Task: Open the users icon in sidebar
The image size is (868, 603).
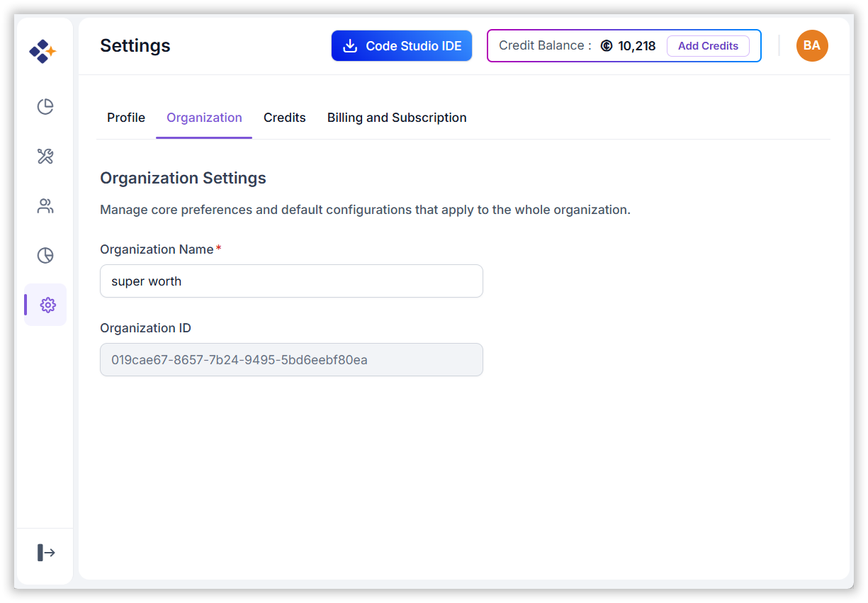Action: [x=45, y=206]
